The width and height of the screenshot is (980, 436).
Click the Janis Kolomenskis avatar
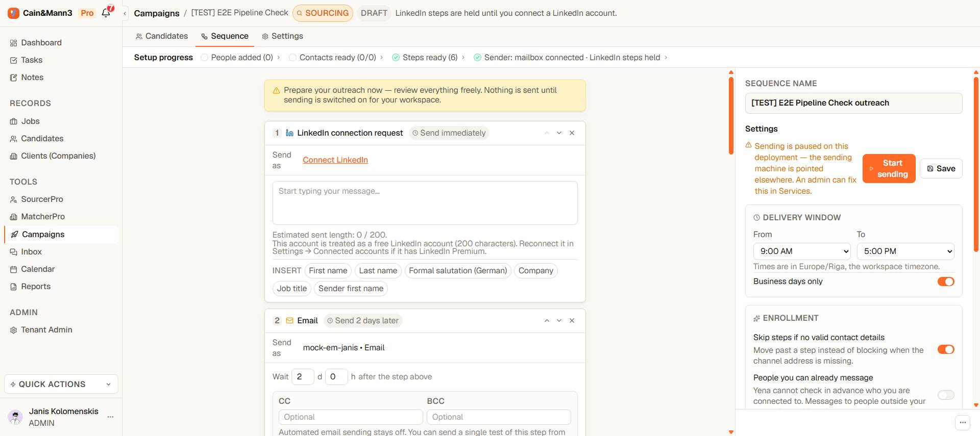point(16,417)
